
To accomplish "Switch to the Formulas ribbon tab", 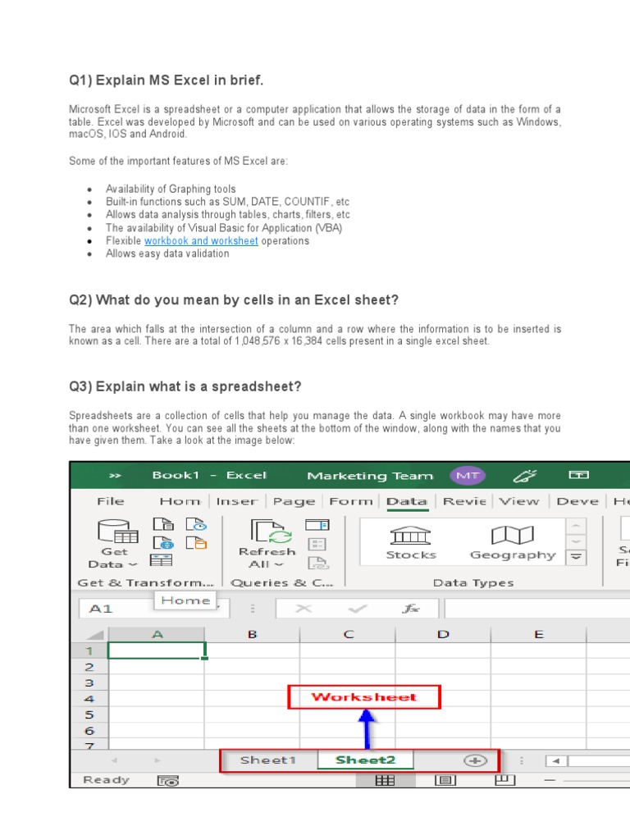I will [x=351, y=501].
